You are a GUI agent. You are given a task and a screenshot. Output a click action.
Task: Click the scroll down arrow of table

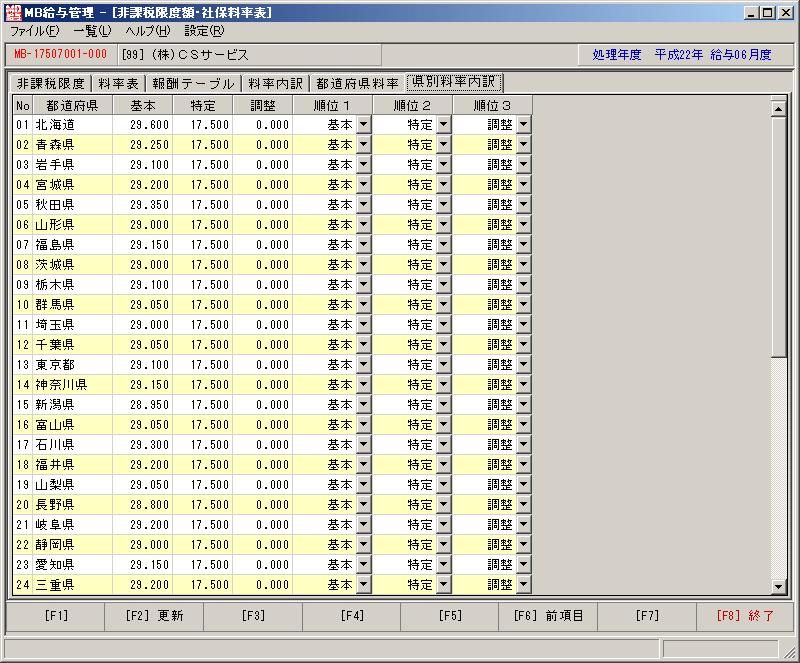tap(779, 586)
